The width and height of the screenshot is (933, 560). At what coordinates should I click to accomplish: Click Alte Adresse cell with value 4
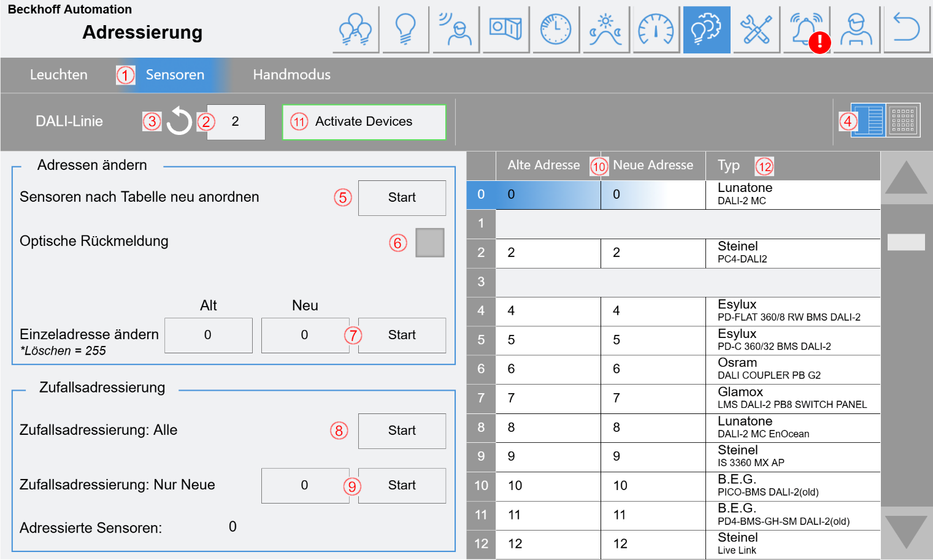(548, 312)
